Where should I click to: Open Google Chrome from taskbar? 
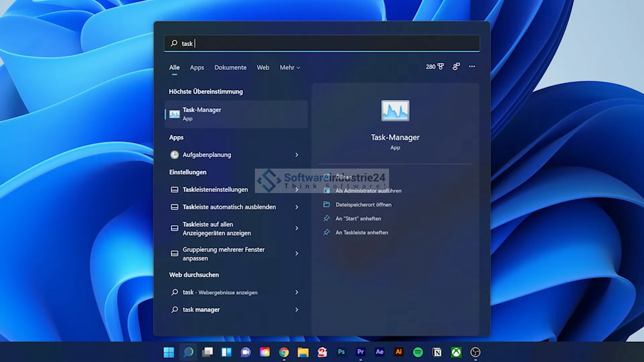284,352
